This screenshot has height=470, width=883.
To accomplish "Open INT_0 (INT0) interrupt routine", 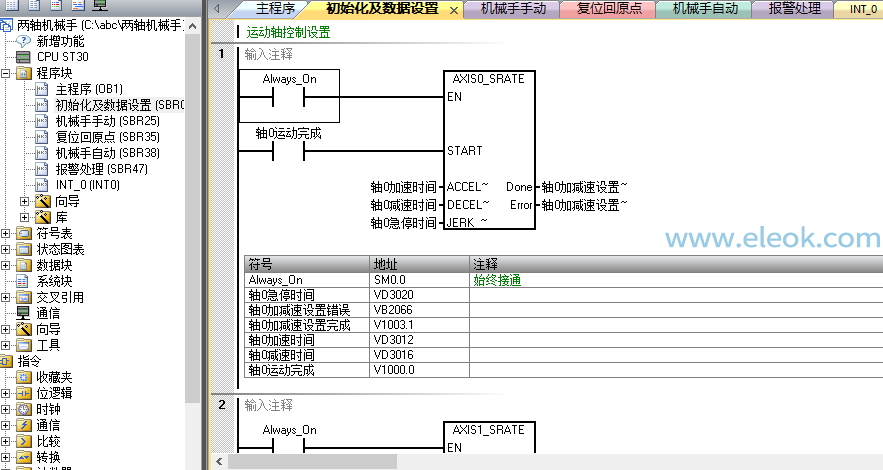I will (87, 185).
